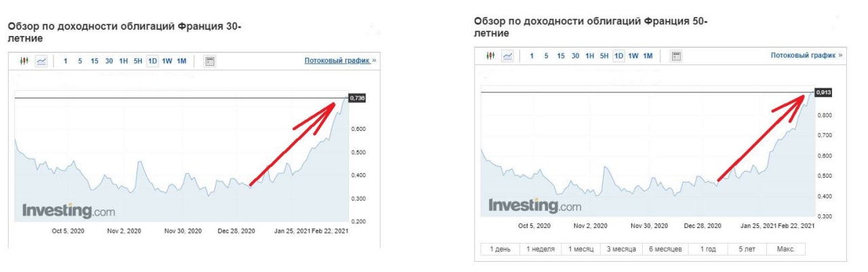The width and height of the screenshot is (868, 272).
Task: Switch to the "1 год" range tab
Action: point(708,249)
